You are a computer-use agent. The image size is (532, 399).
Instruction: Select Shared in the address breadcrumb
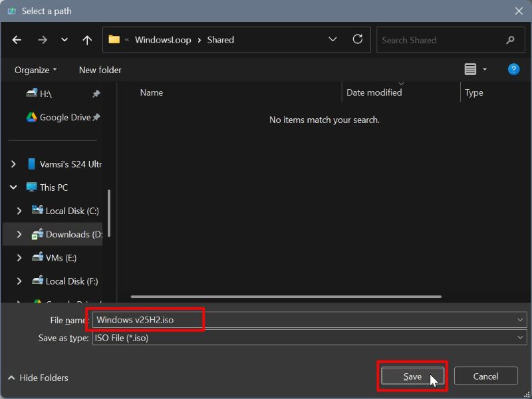(221, 40)
